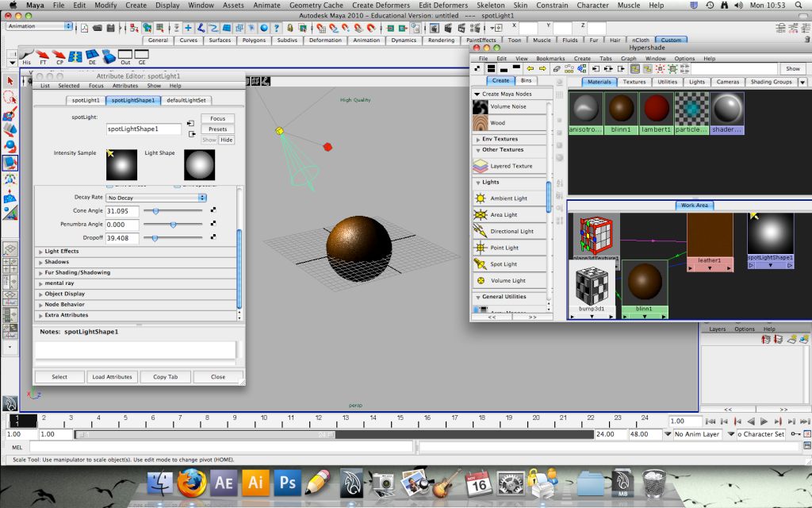This screenshot has width=812, height=508.
Task: Switch to the spotLight1 tab
Action: pyautogui.click(x=86, y=100)
